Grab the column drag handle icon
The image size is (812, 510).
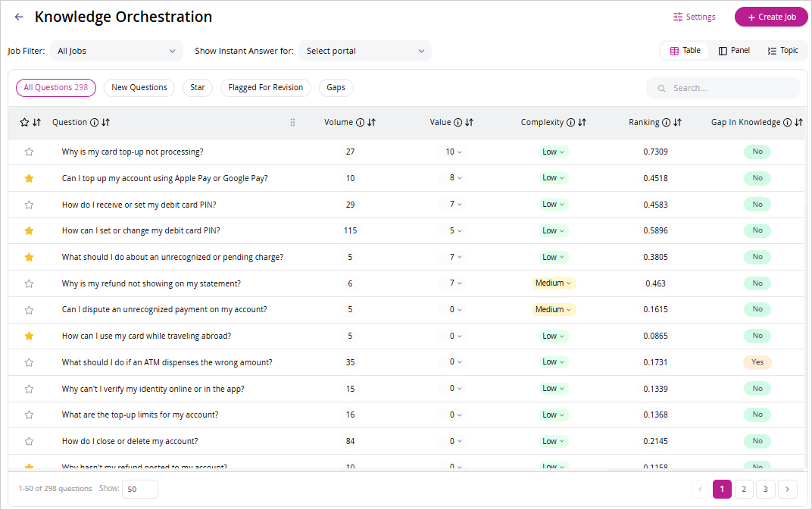tap(292, 122)
